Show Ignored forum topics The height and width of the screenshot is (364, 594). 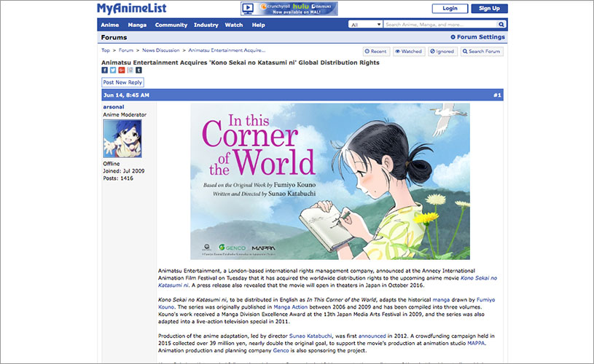442,52
